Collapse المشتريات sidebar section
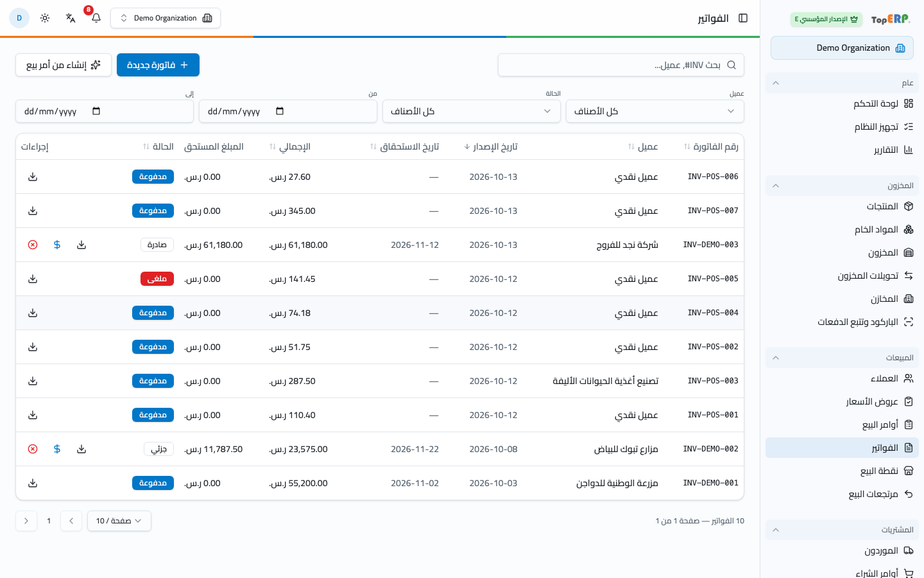The width and height of the screenshot is (924, 578). (842, 530)
